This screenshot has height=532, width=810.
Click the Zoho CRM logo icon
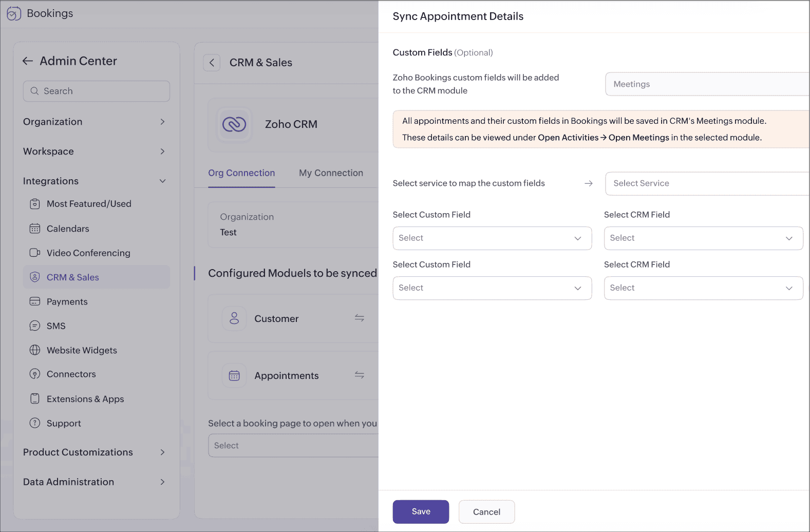234,124
